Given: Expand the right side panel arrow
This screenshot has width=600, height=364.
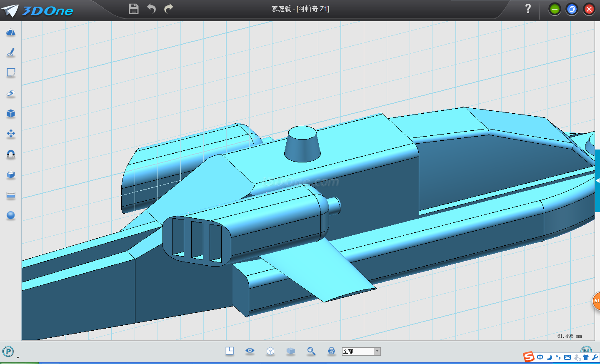Looking at the screenshot, I should point(597,181).
